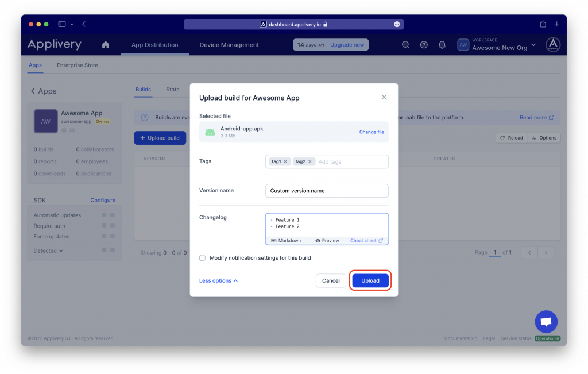This screenshot has width=588, height=374.
Task: Open a new browser tab
Action: coord(557,24)
